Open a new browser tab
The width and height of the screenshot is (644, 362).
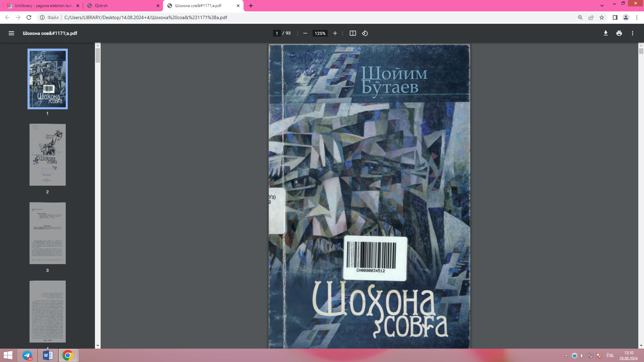click(x=251, y=5)
